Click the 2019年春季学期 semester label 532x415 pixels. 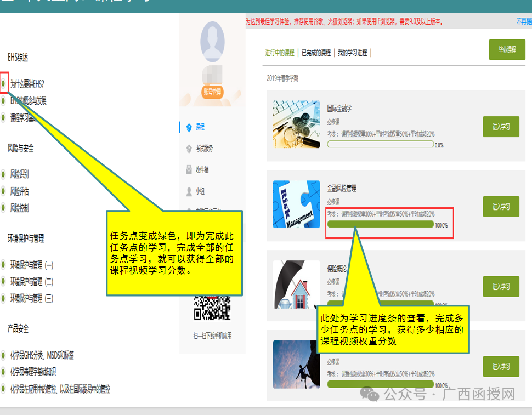(x=282, y=78)
